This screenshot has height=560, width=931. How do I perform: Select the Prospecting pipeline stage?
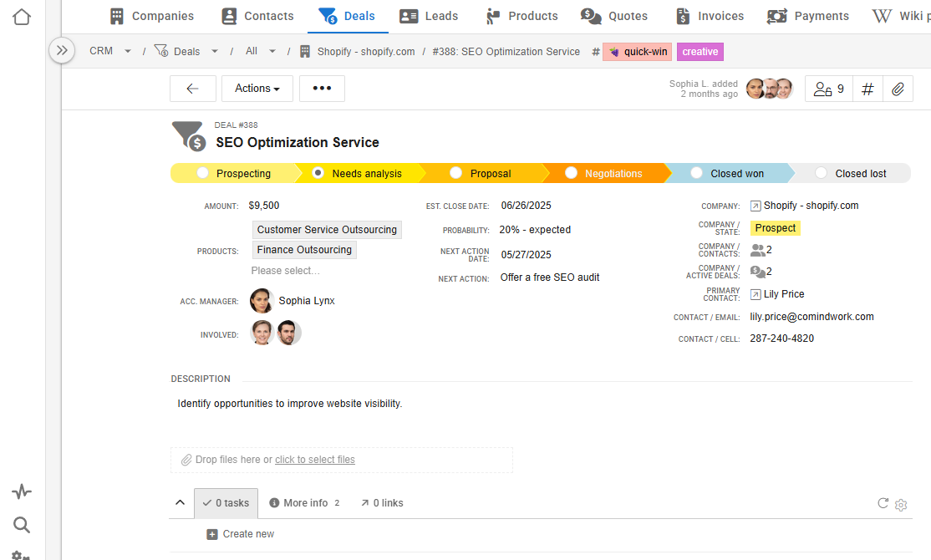click(x=202, y=172)
